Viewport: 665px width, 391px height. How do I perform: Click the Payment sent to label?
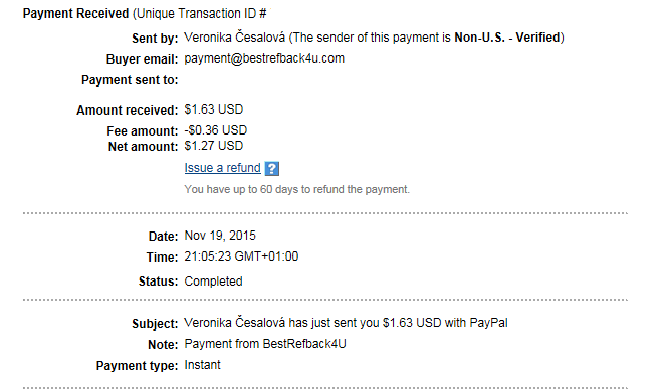[x=130, y=80]
